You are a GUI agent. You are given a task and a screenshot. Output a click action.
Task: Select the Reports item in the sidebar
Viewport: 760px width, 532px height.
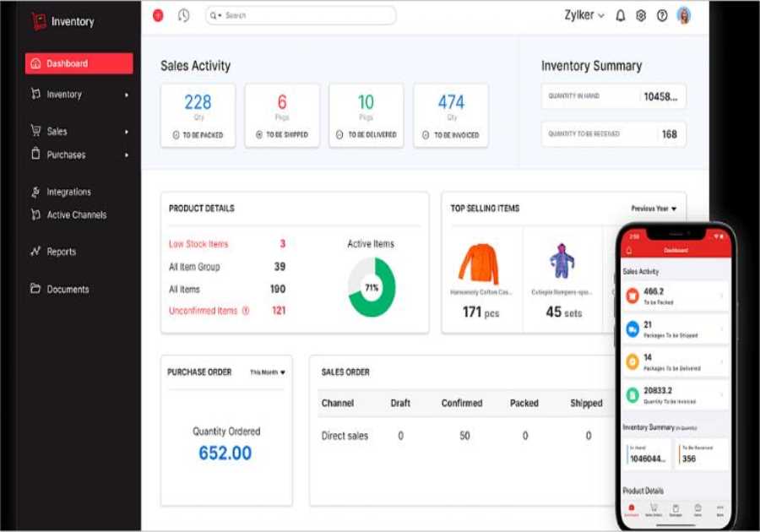pyautogui.click(x=63, y=251)
